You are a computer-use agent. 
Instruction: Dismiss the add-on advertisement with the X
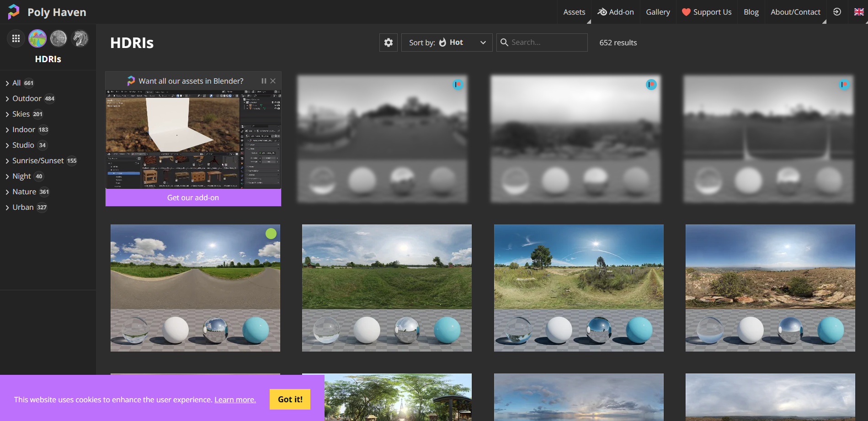[x=273, y=81]
